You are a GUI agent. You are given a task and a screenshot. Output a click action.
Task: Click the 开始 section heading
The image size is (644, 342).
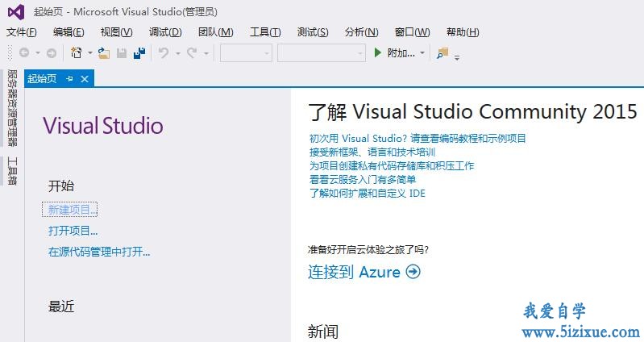pos(61,186)
